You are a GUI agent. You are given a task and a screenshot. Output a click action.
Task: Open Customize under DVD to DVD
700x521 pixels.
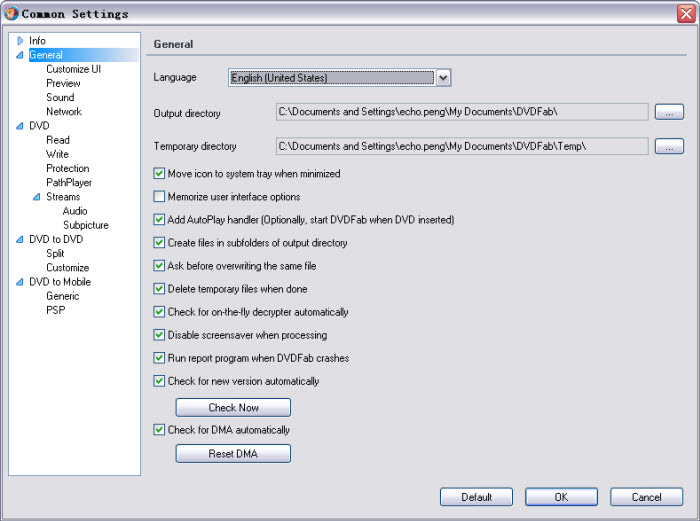(x=68, y=268)
